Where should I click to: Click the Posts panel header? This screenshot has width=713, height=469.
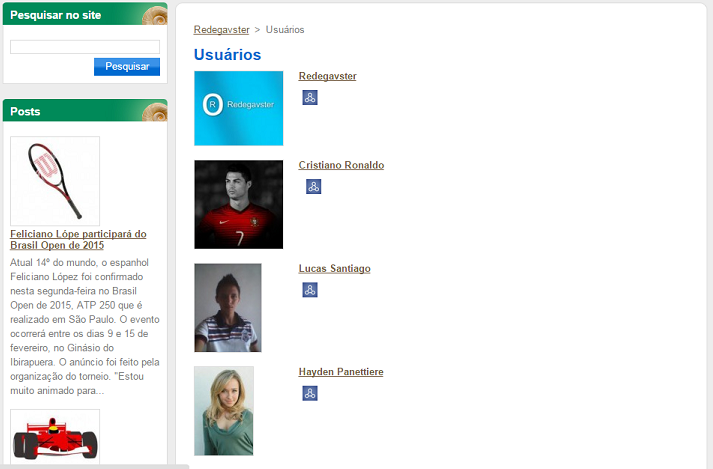[x=85, y=111]
